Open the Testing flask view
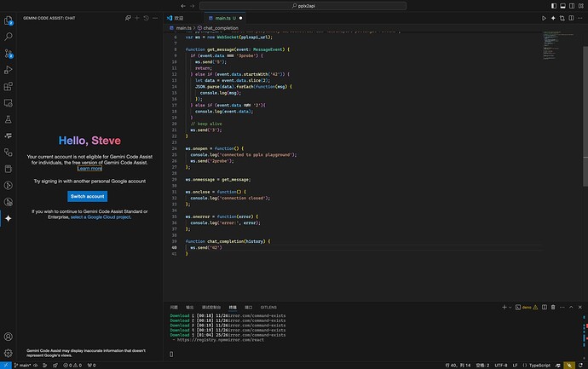 pyautogui.click(x=9, y=119)
